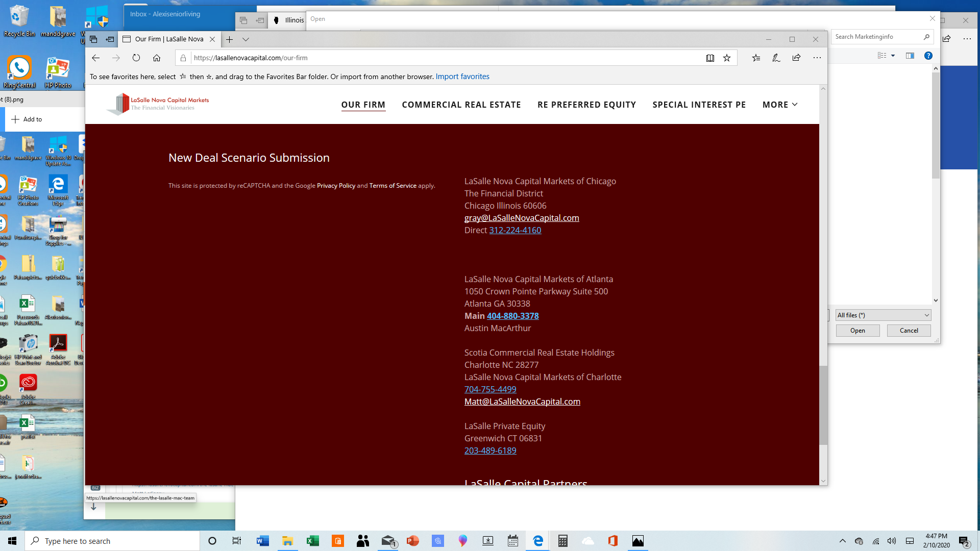The height and width of the screenshot is (551, 980).
Task: Click the Search Marketinginfo field
Action: (x=882, y=37)
